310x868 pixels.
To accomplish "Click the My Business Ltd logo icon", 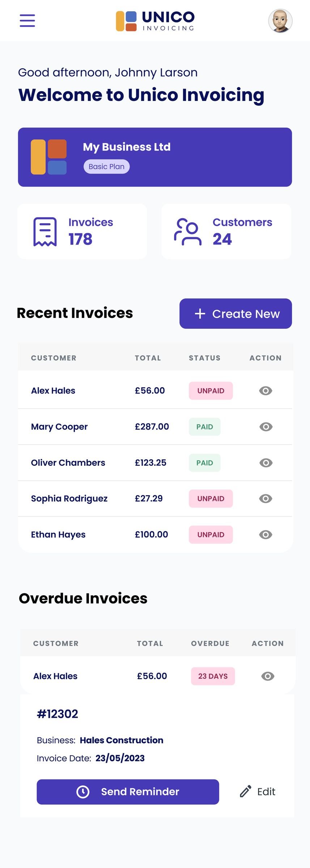I will (x=48, y=157).
